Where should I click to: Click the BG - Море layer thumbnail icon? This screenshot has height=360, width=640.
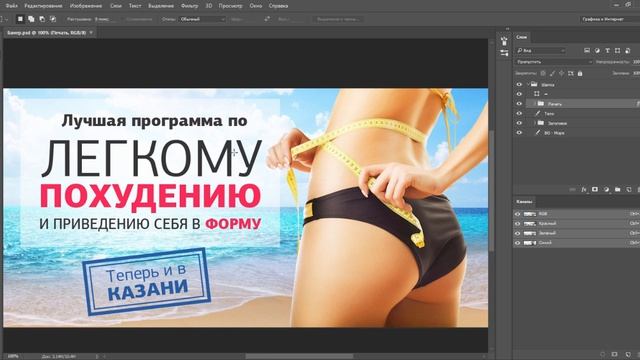pos(538,133)
